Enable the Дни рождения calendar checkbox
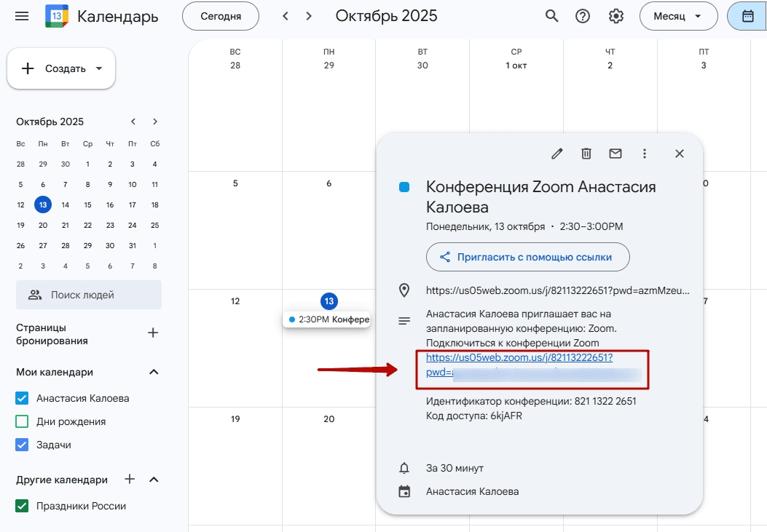767x532 pixels. (22, 421)
